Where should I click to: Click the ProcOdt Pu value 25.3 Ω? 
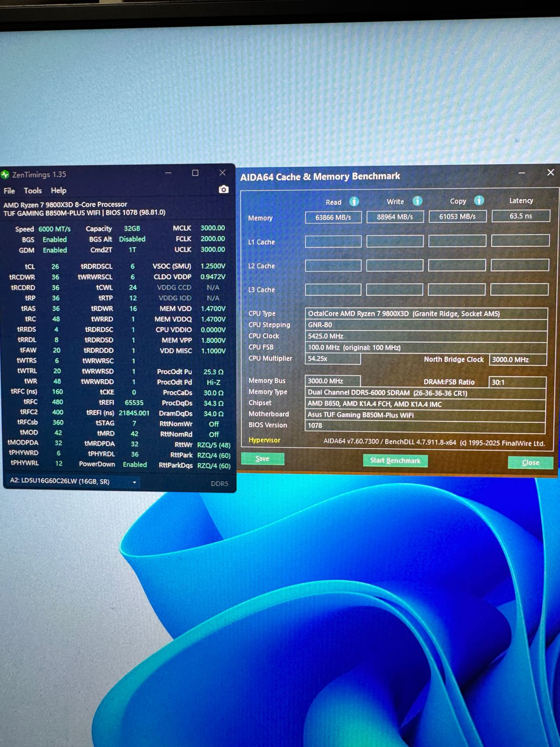pyautogui.click(x=213, y=372)
